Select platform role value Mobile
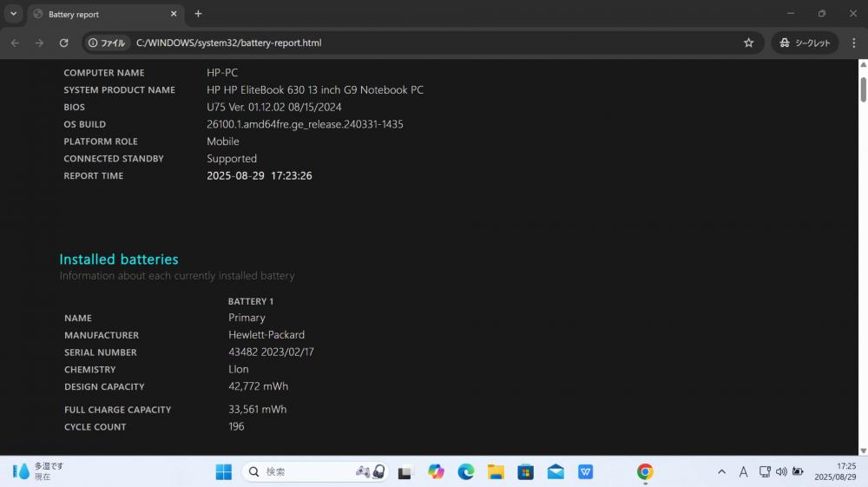The height and width of the screenshot is (487, 868). [222, 141]
